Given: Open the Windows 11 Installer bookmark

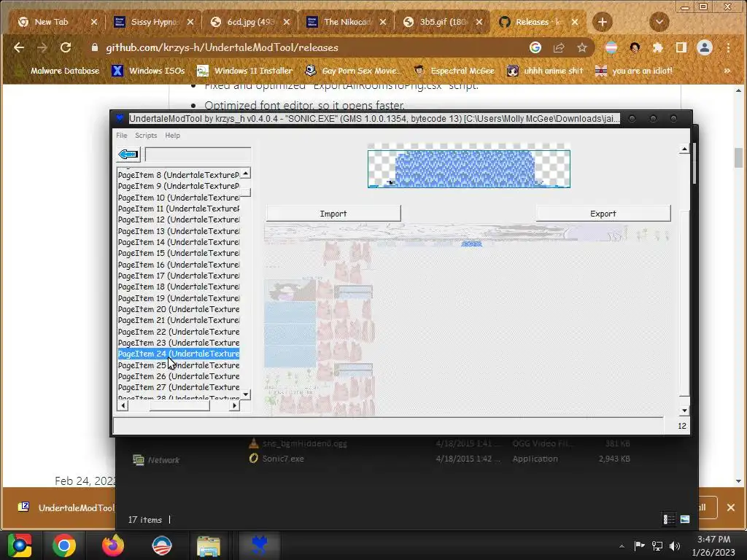Looking at the screenshot, I should click(x=245, y=71).
